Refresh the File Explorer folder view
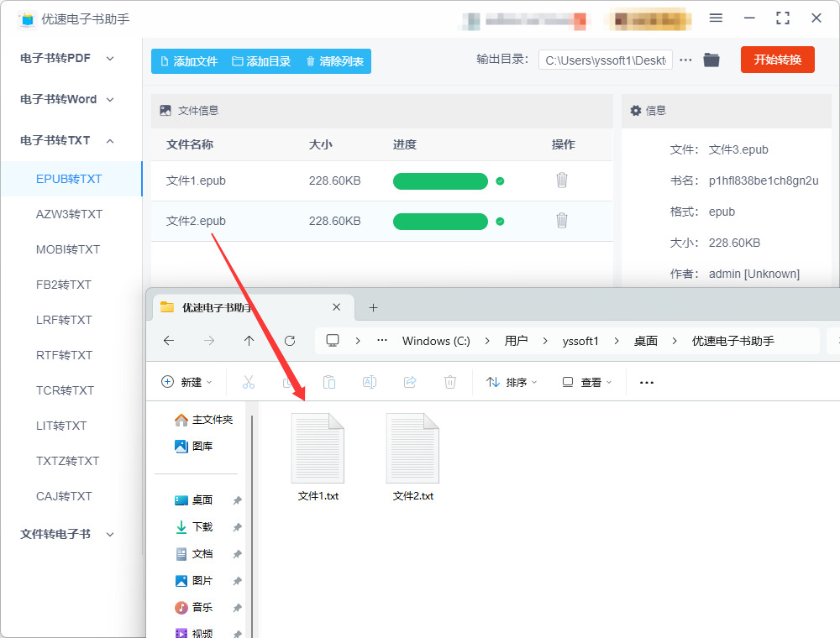 [290, 341]
